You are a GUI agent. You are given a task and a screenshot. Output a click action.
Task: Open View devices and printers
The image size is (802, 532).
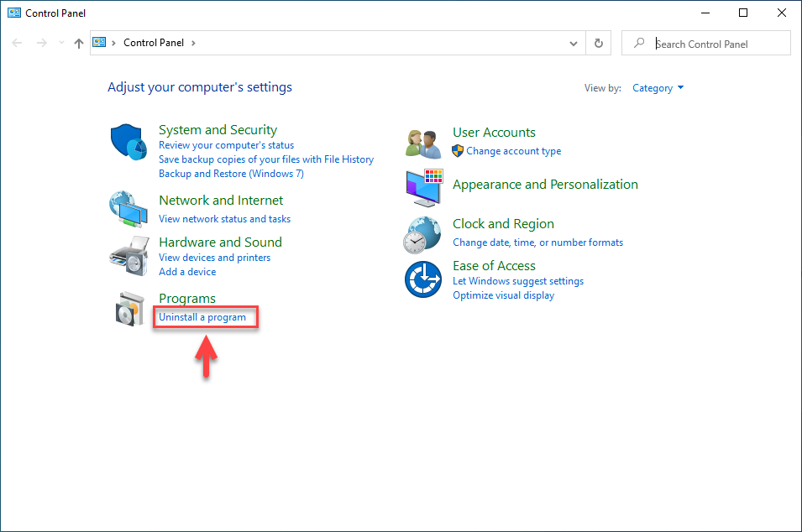coord(214,258)
